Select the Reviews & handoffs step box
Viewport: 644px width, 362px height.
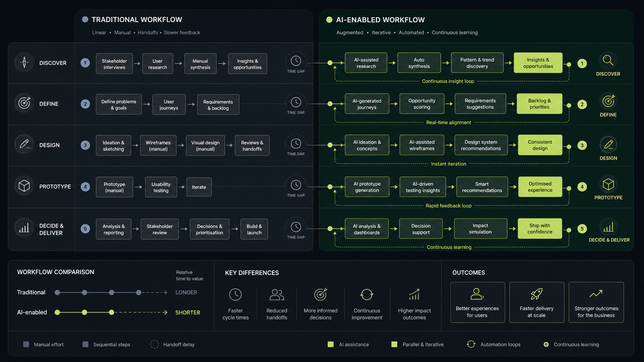click(x=252, y=145)
